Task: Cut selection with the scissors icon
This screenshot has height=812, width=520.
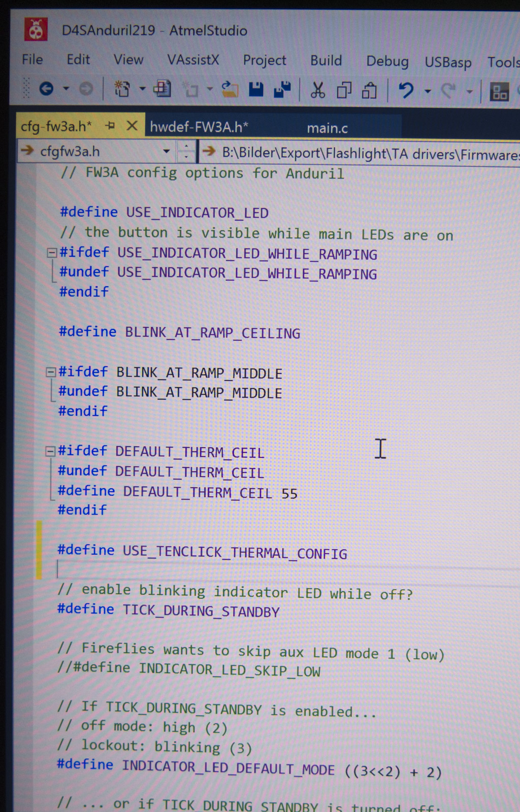Action: (x=318, y=90)
